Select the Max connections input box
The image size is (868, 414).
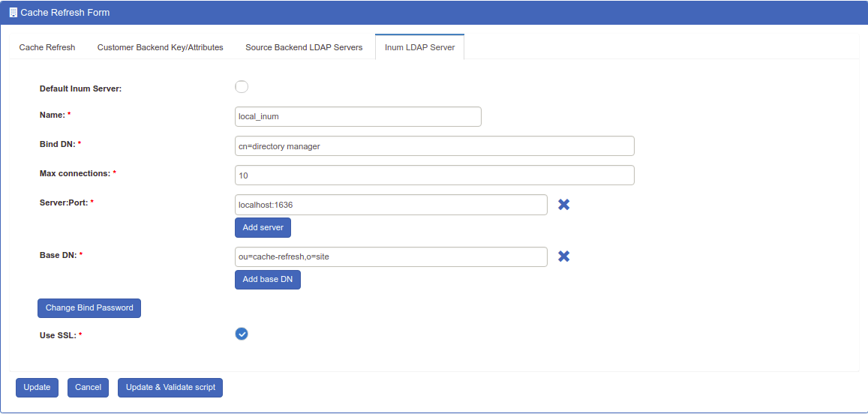click(434, 175)
